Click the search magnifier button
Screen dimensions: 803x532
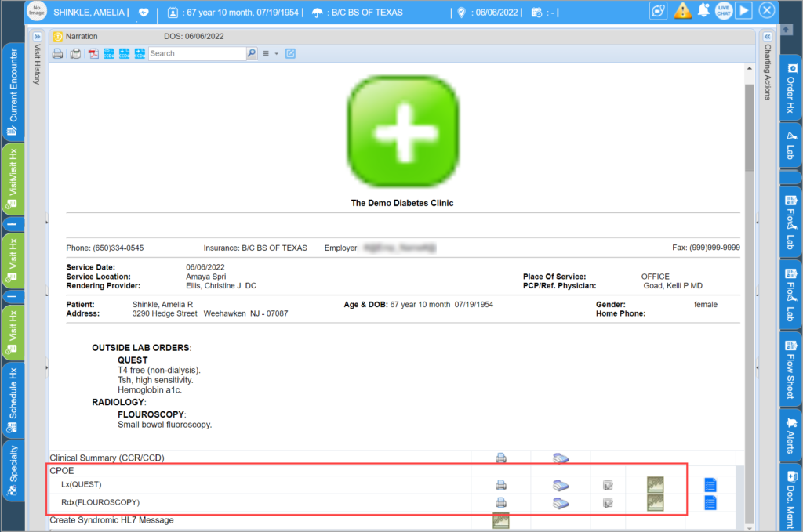[252, 53]
